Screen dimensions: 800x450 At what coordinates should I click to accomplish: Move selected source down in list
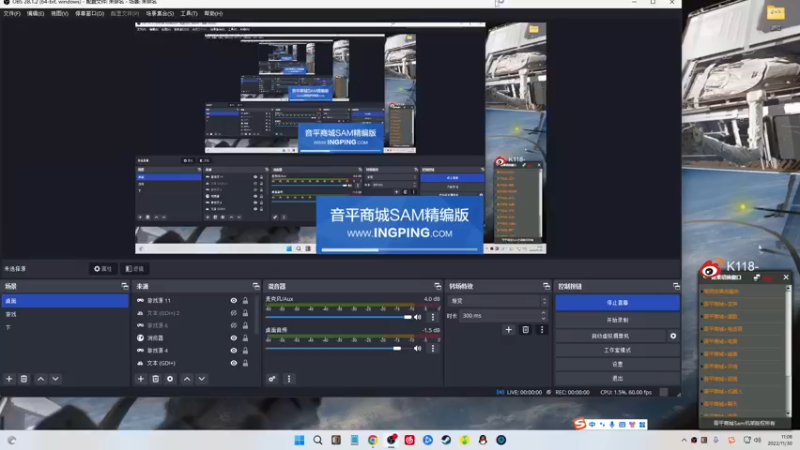coord(202,379)
